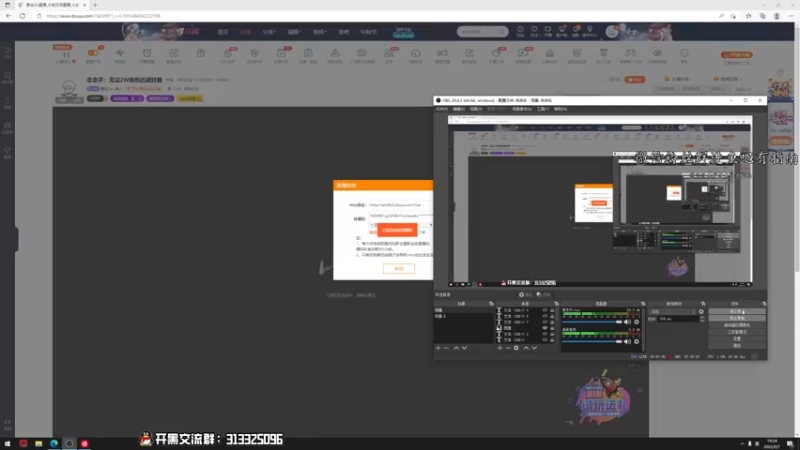Move the source up in the OBS Sources panel
Viewport: 800px width, 450px height.
point(526,348)
